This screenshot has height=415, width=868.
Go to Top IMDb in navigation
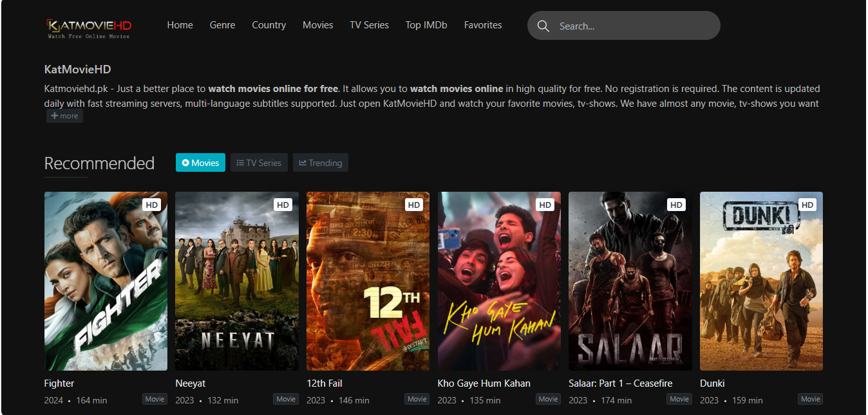click(426, 25)
